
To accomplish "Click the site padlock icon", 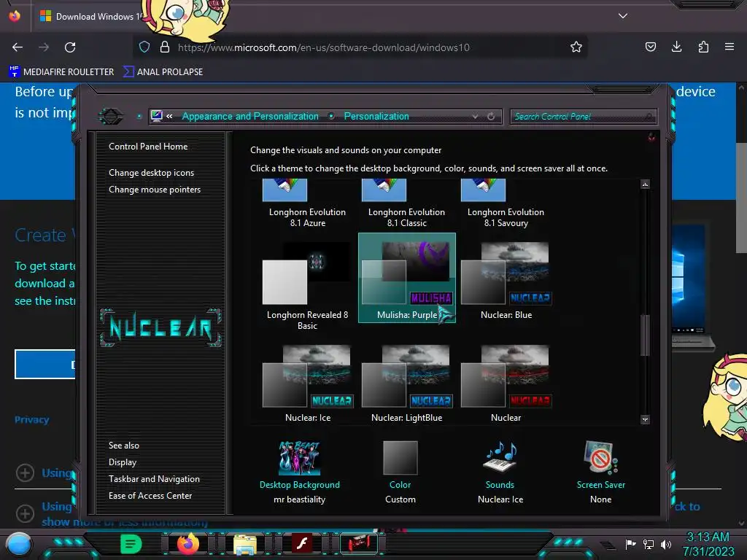I will 165,47.
